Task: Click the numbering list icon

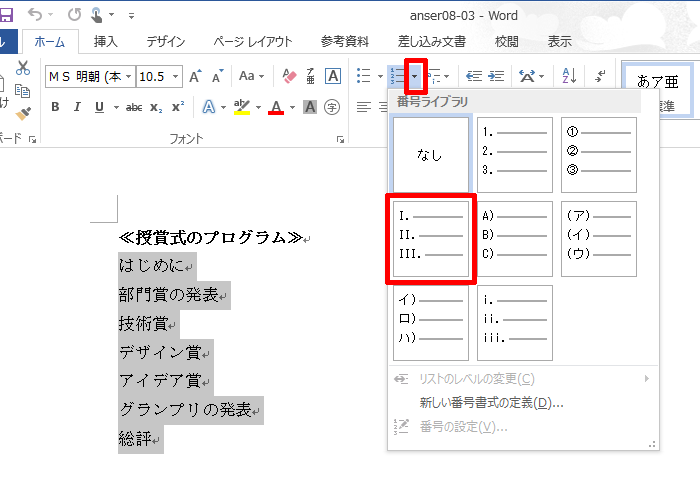Action: tap(397, 76)
